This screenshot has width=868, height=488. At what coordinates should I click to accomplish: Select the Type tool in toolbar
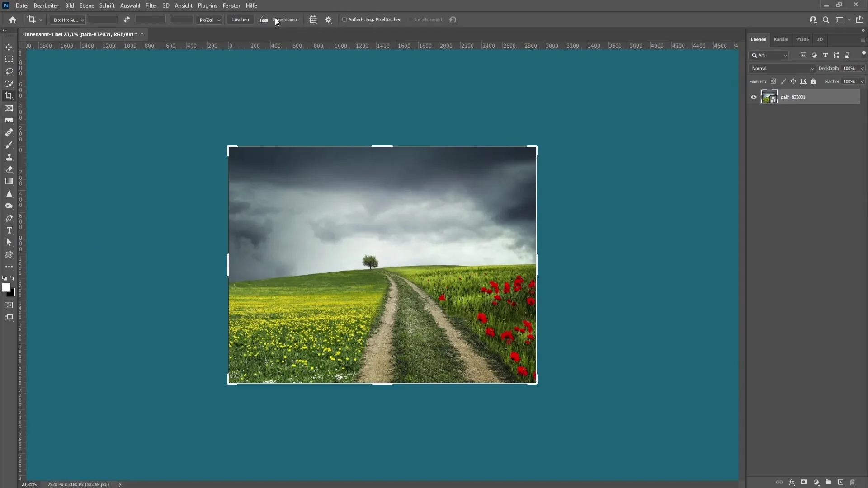coord(9,230)
